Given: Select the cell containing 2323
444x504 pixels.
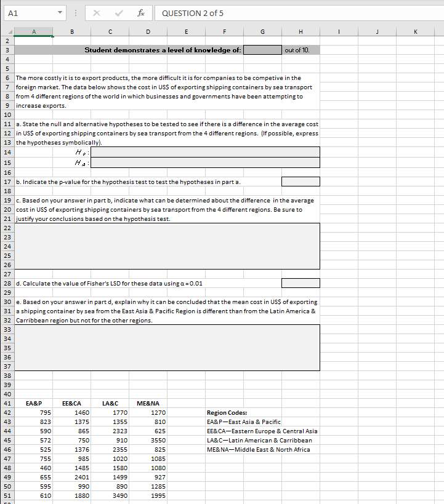Looking at the screenshot, I should coord(110,431).
